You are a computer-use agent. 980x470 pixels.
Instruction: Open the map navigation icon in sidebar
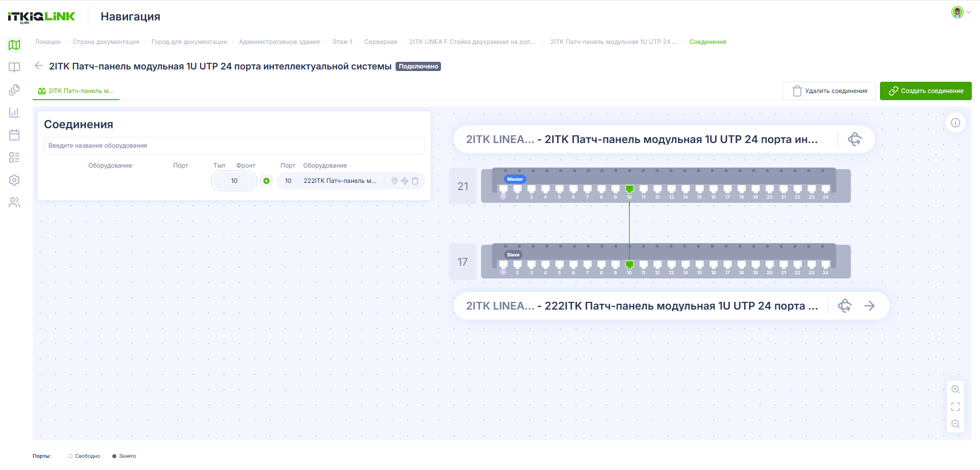14,45
